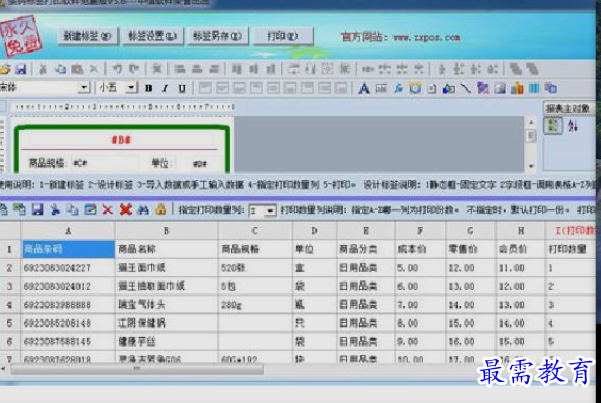Click the data grid horizontal scrollbar
Viewport: 601px width, 403px height.
pyautogui.click(x=137, y=369)
